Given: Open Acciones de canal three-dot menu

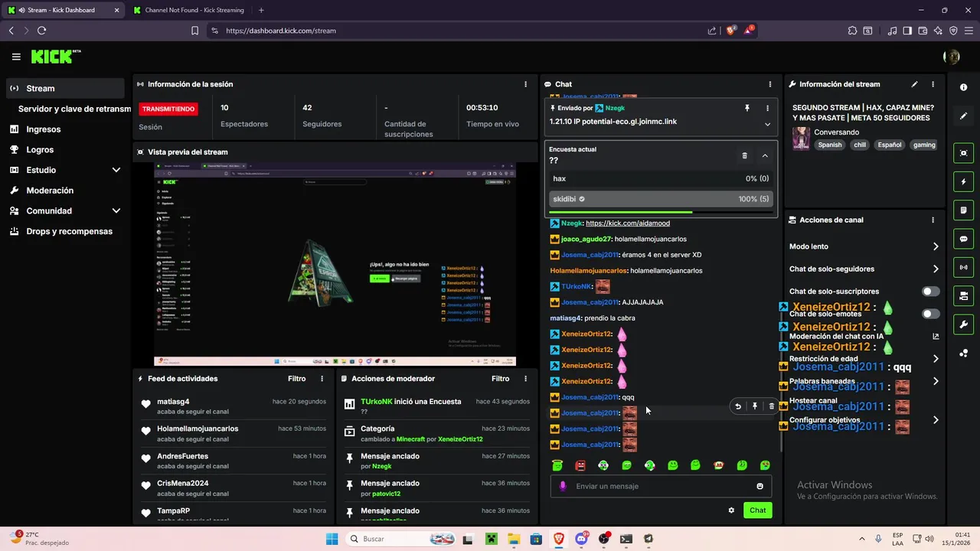Looking at the screenshot, I should (933, 220).
